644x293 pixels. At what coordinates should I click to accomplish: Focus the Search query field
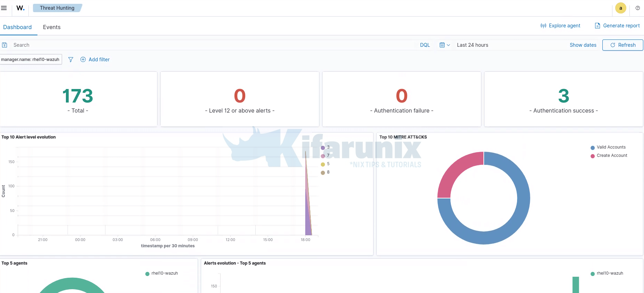pos(213,45)
